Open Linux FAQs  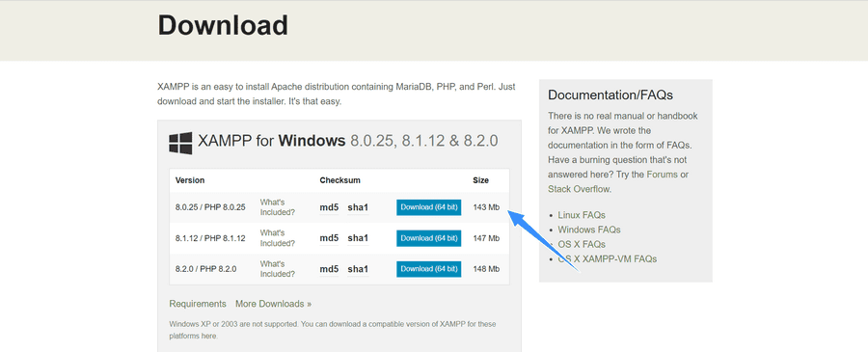tap(582, 215)
